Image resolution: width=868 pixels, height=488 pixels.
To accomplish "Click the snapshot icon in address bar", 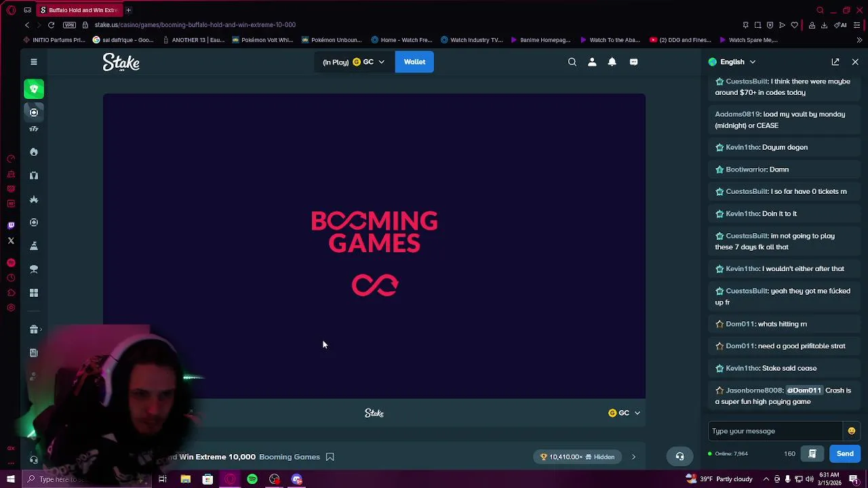I will (x=757, y=25).
